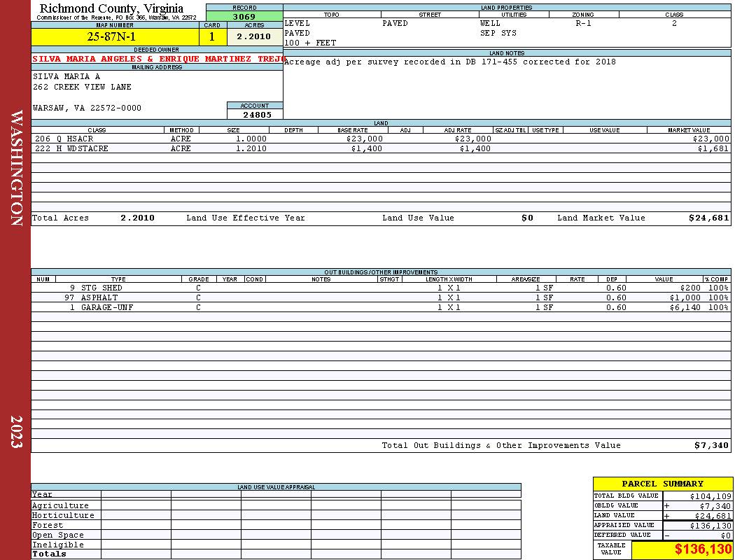Screen dimensions: 735x560
Task: Click the 206 Q HSACR land class row
Action: (381, 139)
